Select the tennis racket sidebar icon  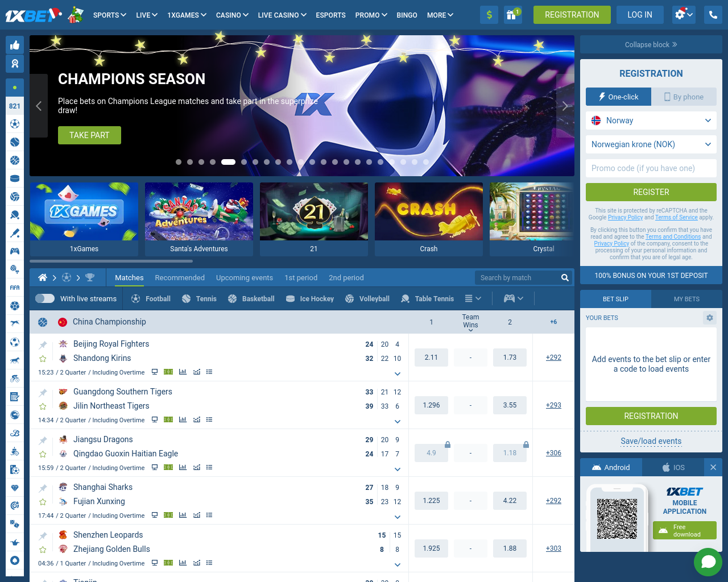15,215
